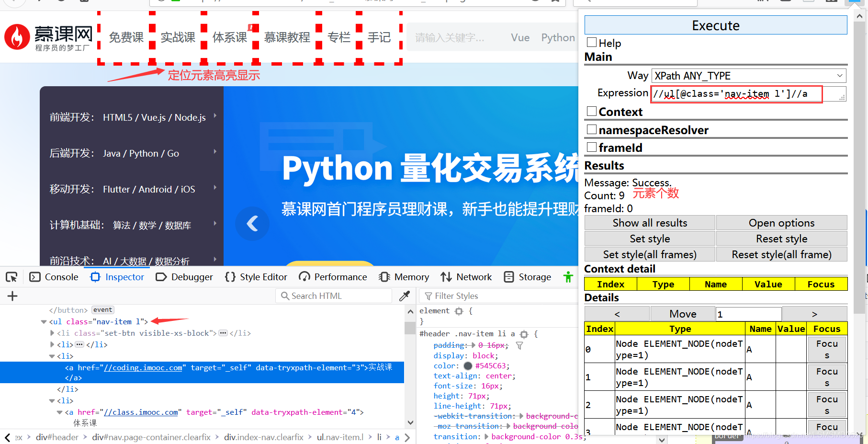Collapse the li containing class.imooc.com link
This screenshot has width=868, height=444.
tap(52, 400)
